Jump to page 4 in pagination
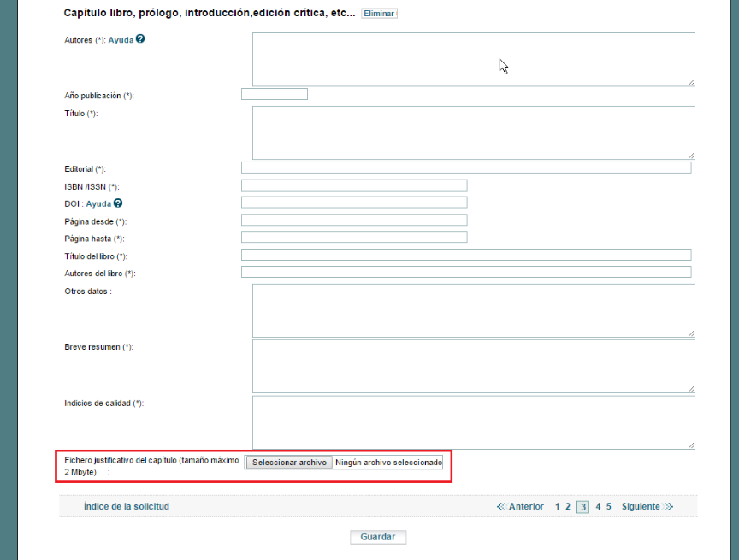The width and height of the screenshot is (739, 560). coord(599,507)
